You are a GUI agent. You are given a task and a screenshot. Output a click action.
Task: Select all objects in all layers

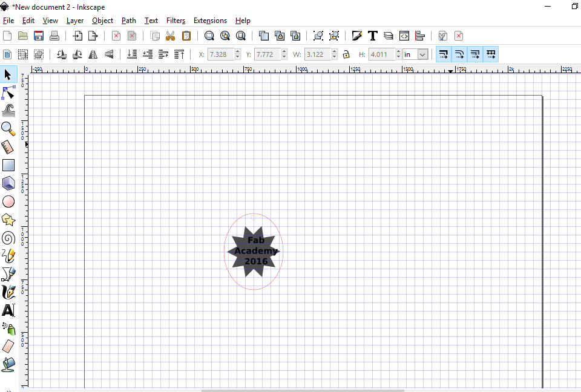click(23, 54)
